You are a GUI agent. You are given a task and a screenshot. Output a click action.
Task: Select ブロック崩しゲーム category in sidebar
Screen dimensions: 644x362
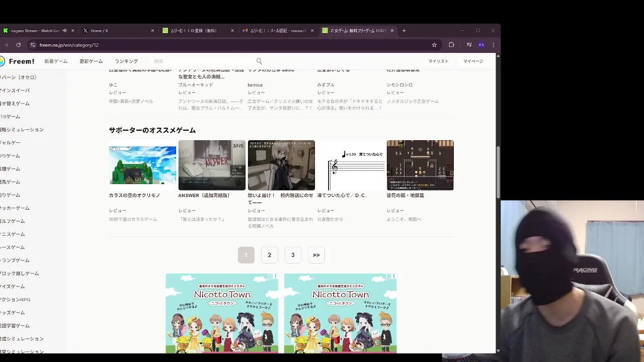(19, 274)
